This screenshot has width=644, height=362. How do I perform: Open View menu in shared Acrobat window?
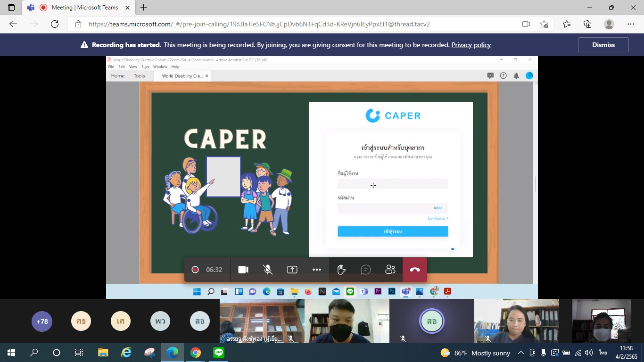pyautogui.click(x=133, y=67)
